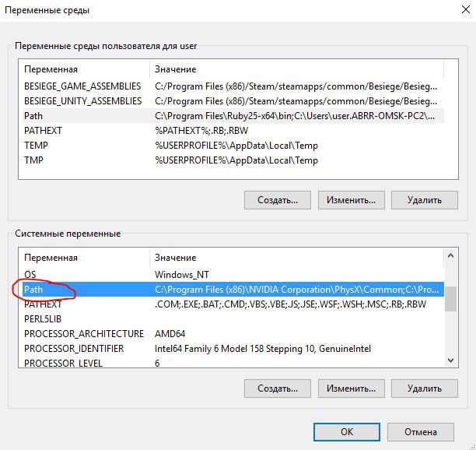Image resolution: width=476 pixels, height=450 pixels.
Task: Click Переменная header in user variables list
Action: pos(85,69)
